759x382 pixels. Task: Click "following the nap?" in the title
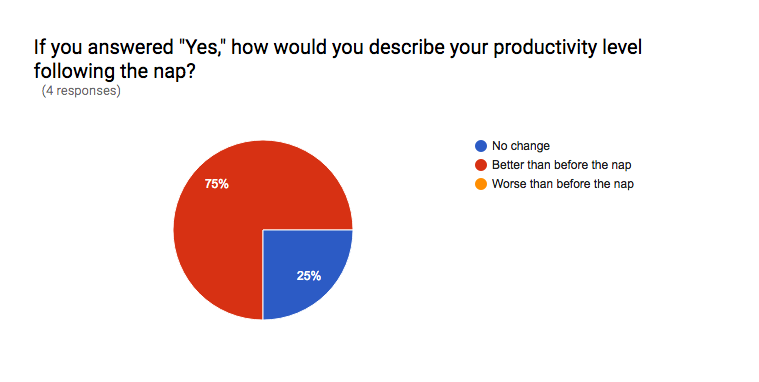click(x=115, y=71)
